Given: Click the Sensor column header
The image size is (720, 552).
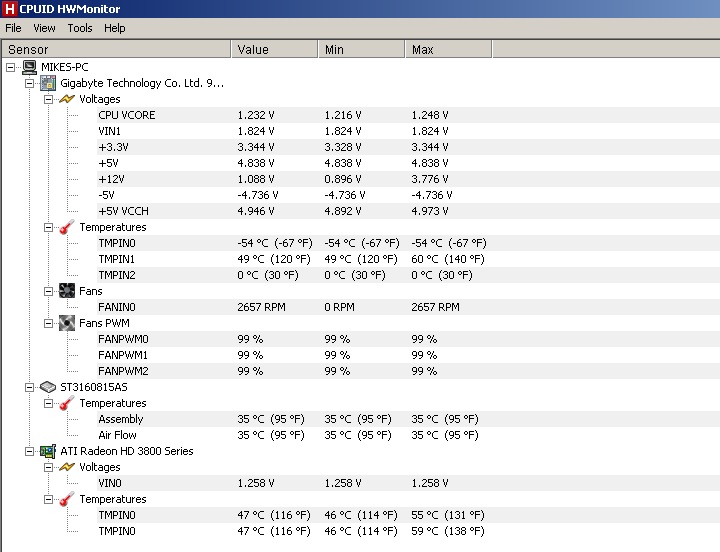Looking at the screenshot, I should click(x=116, y=49).
